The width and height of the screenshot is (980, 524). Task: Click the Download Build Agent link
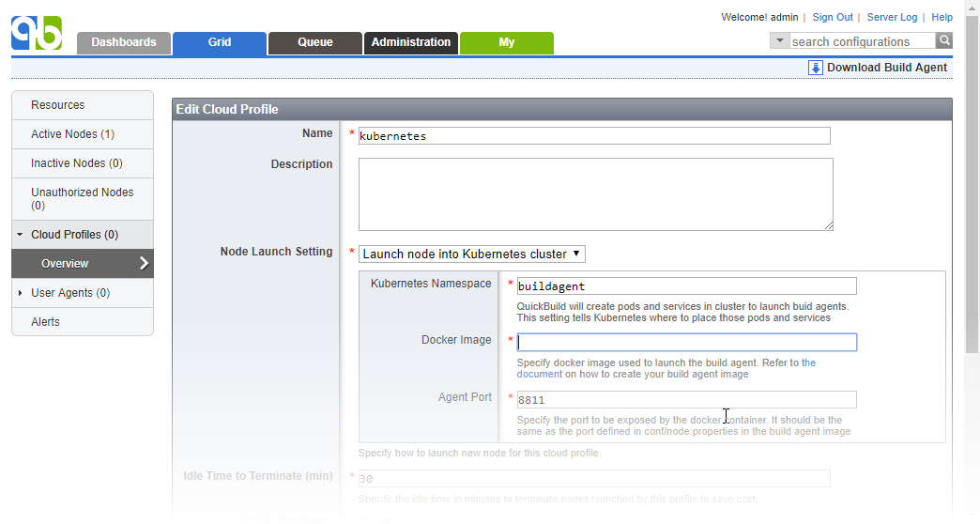click(887, 68)
